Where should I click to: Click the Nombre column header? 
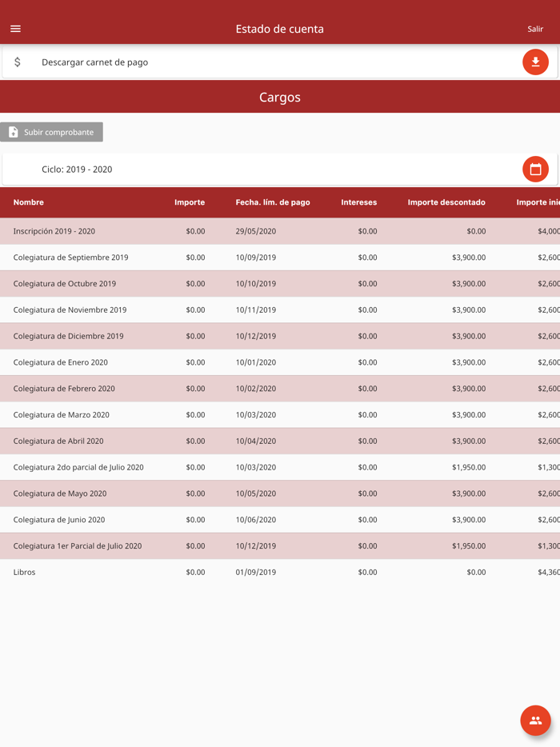pyautogui.click(x=29, y=202)
